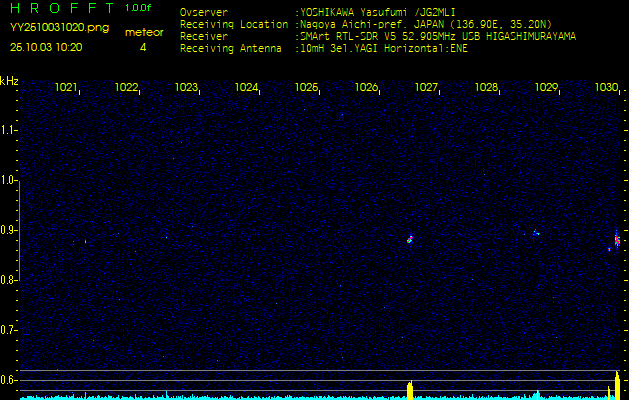Click the 0.9 kHz axis label

click(x=9, y=230)
